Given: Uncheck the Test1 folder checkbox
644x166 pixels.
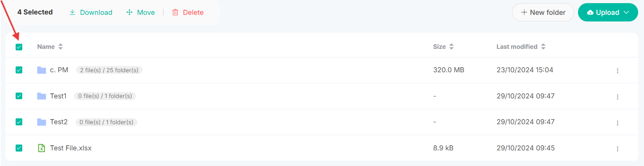Looking at the screenshot, I should [x=19, y=96].
